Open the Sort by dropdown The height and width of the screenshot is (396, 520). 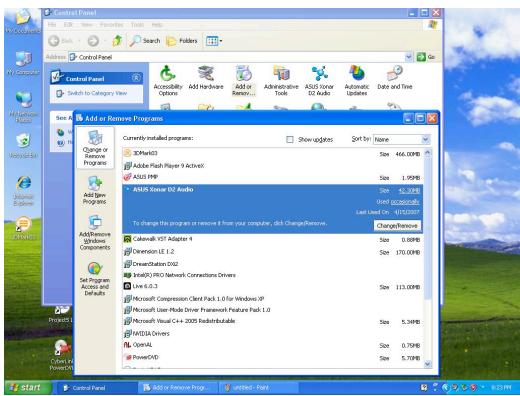tap(425, 139)
